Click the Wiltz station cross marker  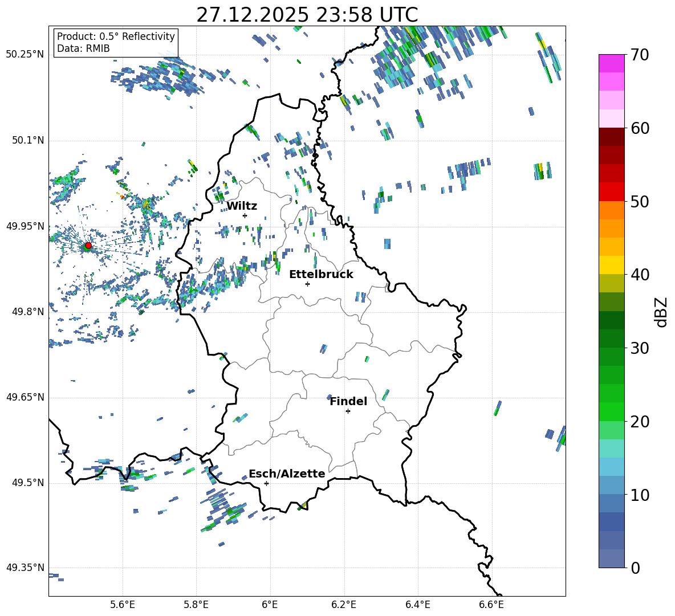245,215
